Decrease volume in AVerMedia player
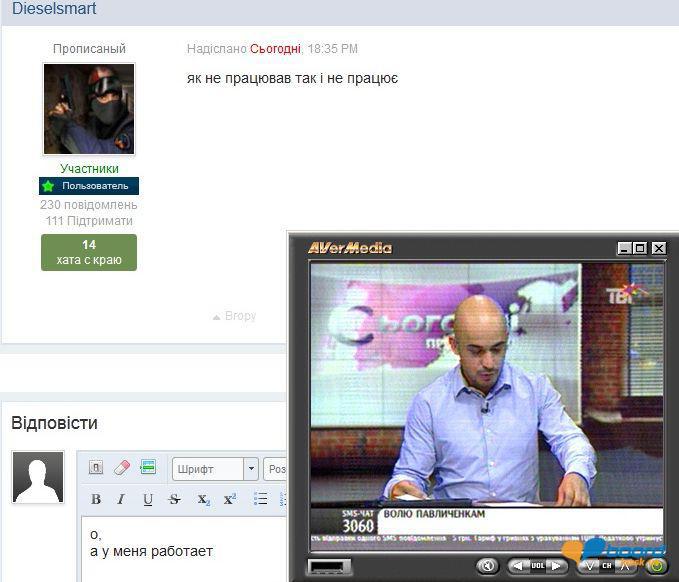Screen dimensions: 679x582 pos(518,566)
